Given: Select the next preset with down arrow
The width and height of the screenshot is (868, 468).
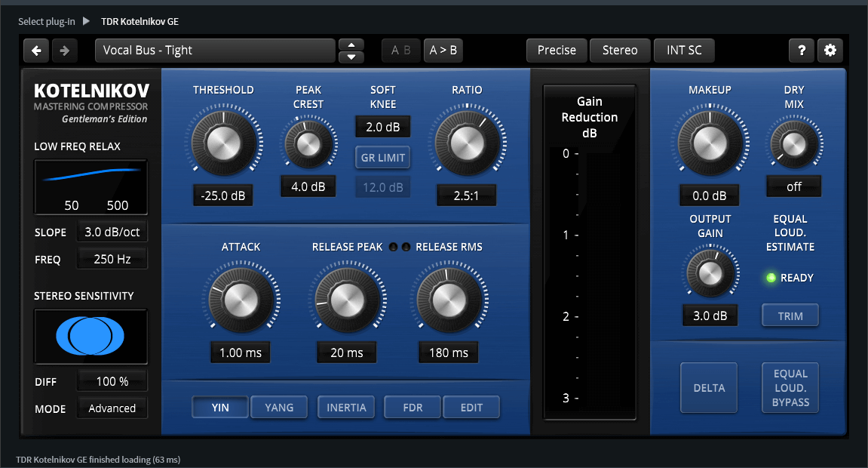Looking at the screenshot, I should [x=351, y=57].
